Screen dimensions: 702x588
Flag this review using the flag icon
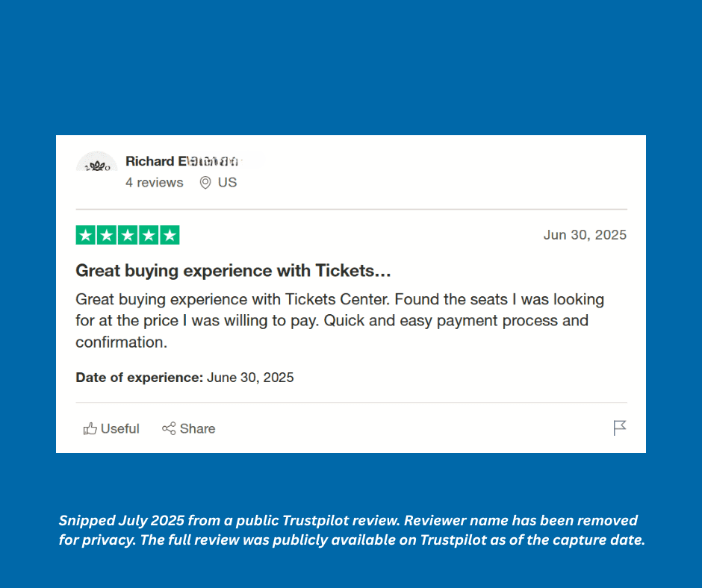(x=620, y=428)
